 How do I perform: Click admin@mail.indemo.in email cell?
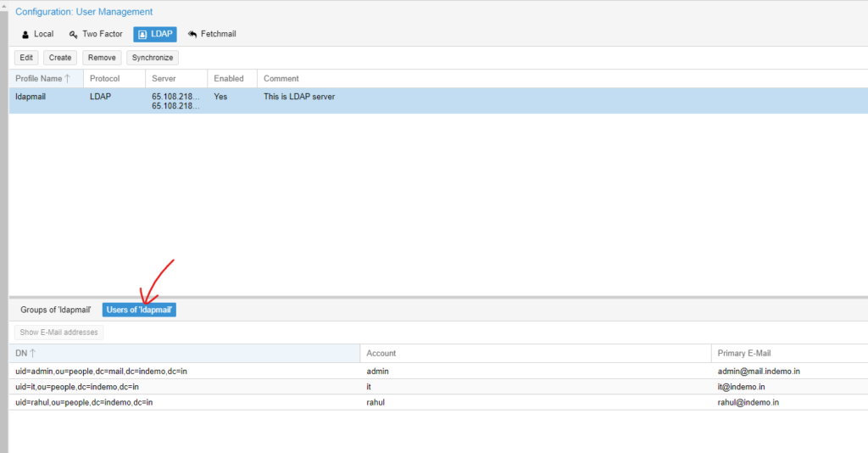[789, 371]
